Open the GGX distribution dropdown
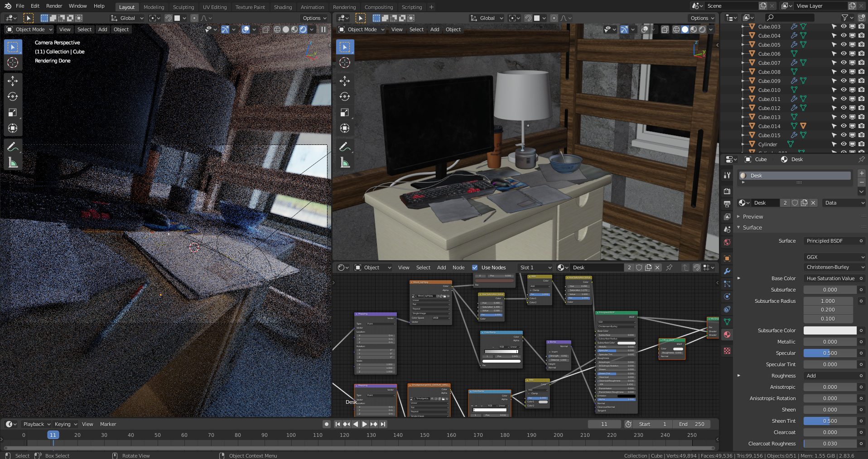 click(834, 257)
